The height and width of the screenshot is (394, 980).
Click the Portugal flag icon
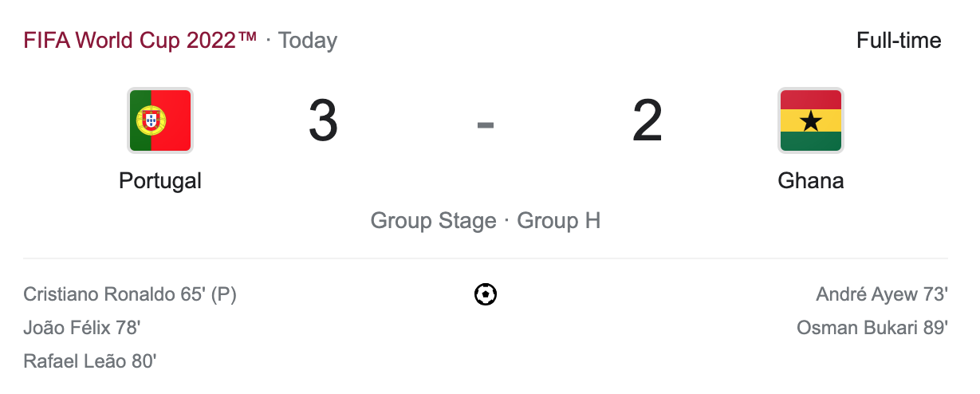[159, 120]
